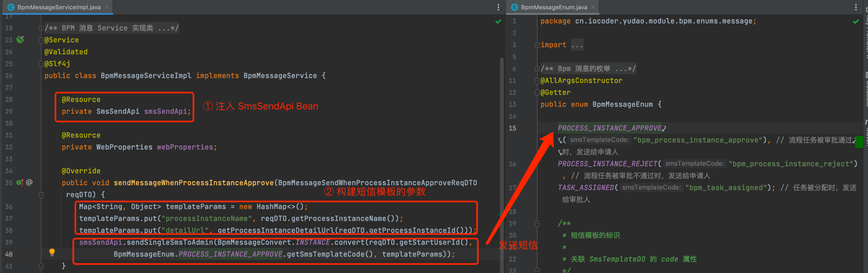Screen dimensions: 868x273
Task: Click the Spring bean gutter icon at line 23
Action: [x=21, y=40]
